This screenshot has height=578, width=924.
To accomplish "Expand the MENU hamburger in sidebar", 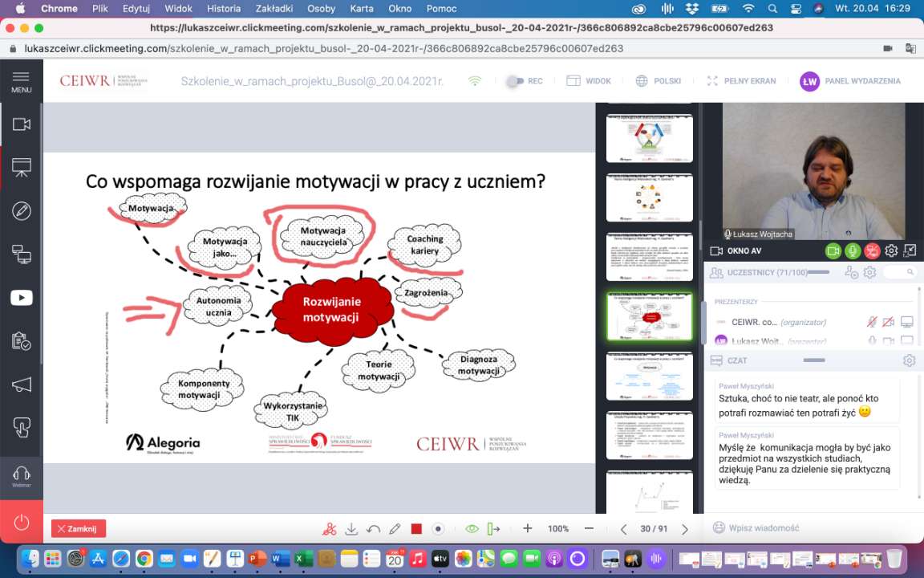I will [x=22, y=81].
